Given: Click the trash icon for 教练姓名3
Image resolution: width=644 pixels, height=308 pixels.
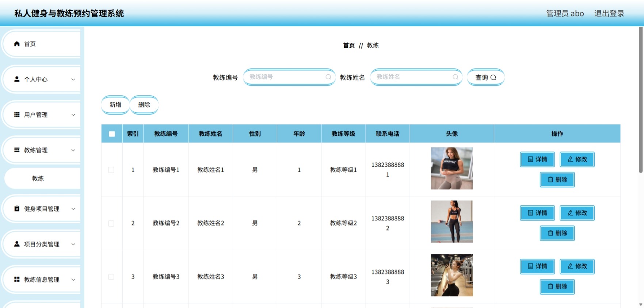Looking at the screenshot, I should pos(550,286).
